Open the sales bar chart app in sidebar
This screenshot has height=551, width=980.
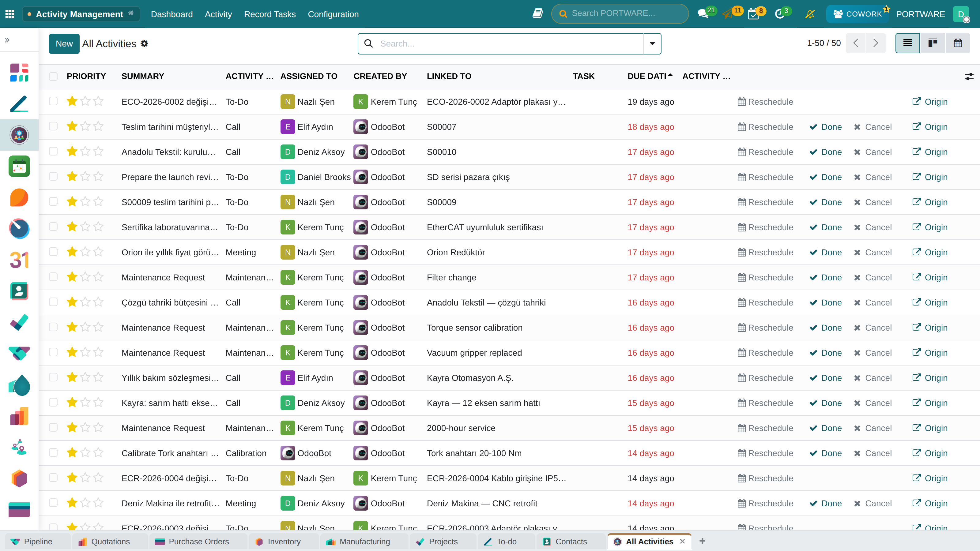point(19,416)
